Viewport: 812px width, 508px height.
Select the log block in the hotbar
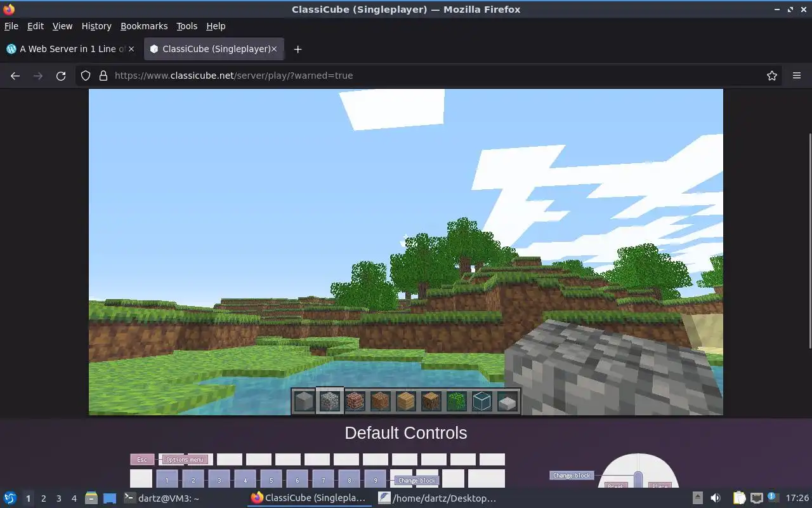431,401
